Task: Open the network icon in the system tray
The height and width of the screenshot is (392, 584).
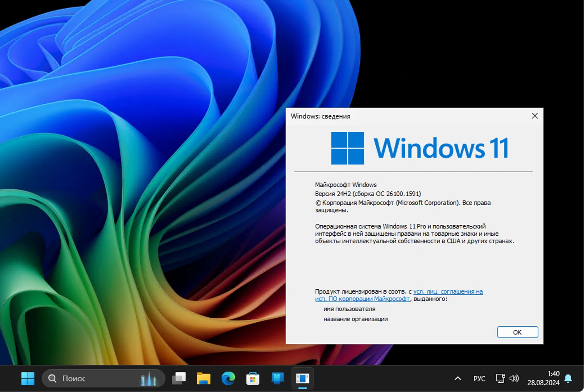Action: (500, 378)
